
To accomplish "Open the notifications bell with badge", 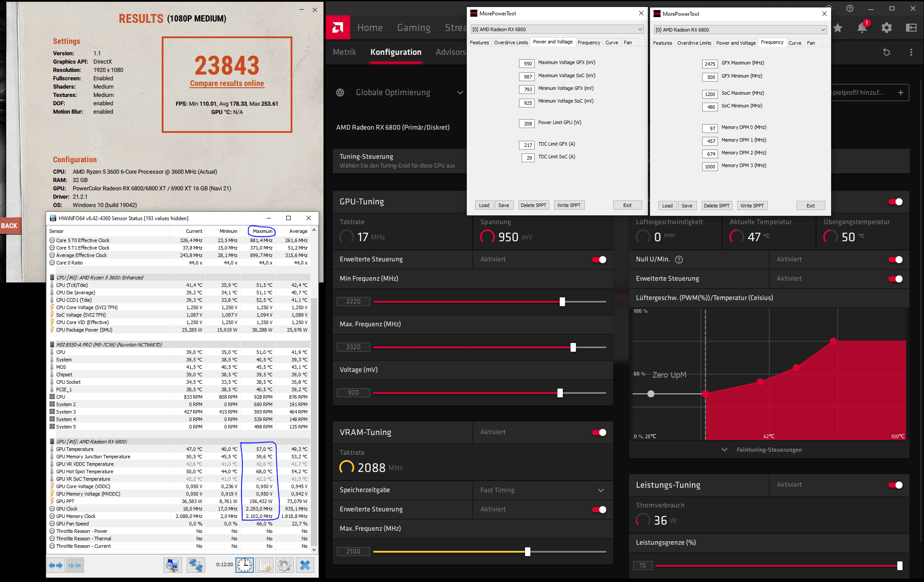I will click(x=862, y=28).
